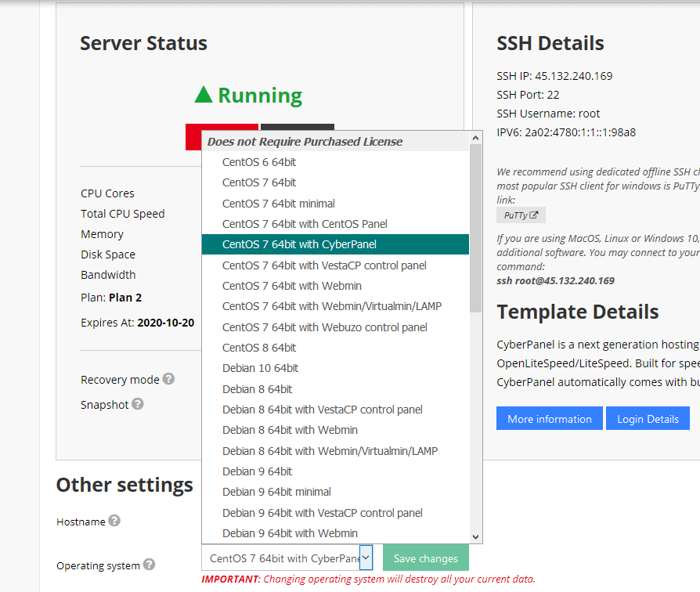
Task: Click the ssh root@45.132.240.169 command text
Action: (555, 281)
